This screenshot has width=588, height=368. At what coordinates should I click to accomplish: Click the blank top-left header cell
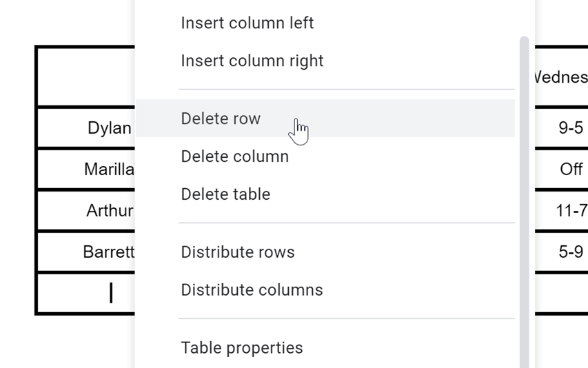click(x=86, y=77)
